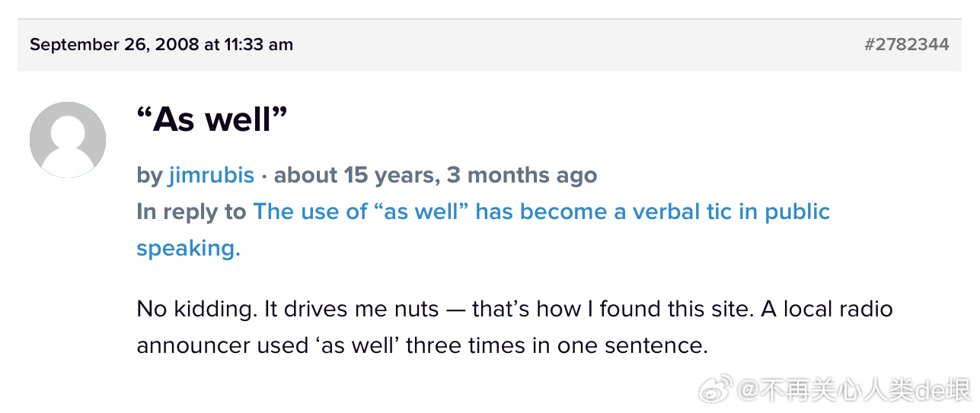Open the parent post link about verbal tic
Screen dimensions: 980x413
click(x=541, y=211)
